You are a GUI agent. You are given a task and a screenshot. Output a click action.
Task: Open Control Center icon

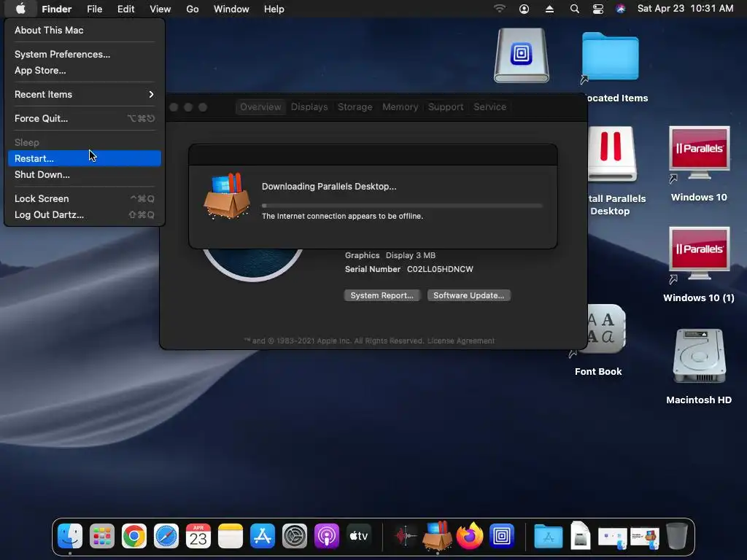(x=598, y=9)
